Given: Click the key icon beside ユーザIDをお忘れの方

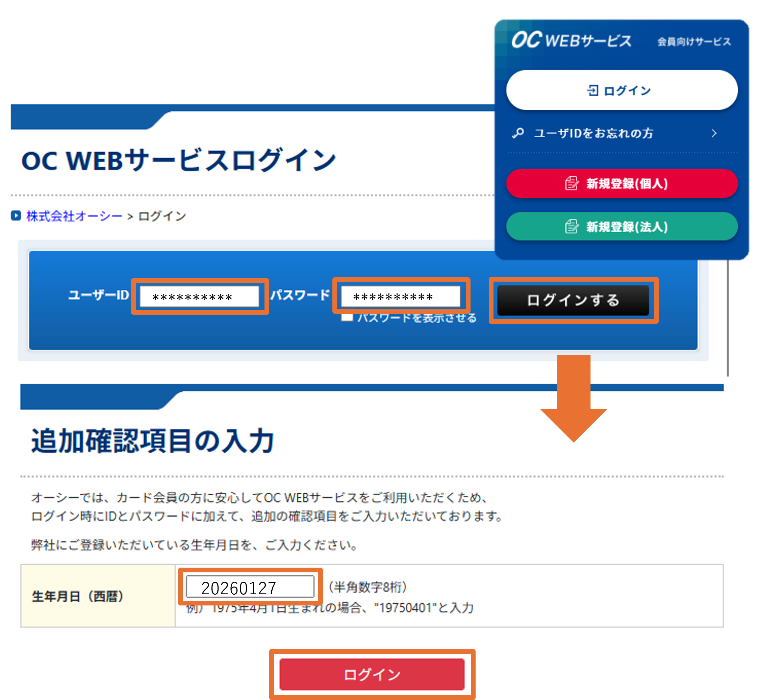Looking at the screenshot, I should pyautogui.click(x=518, y=133).
